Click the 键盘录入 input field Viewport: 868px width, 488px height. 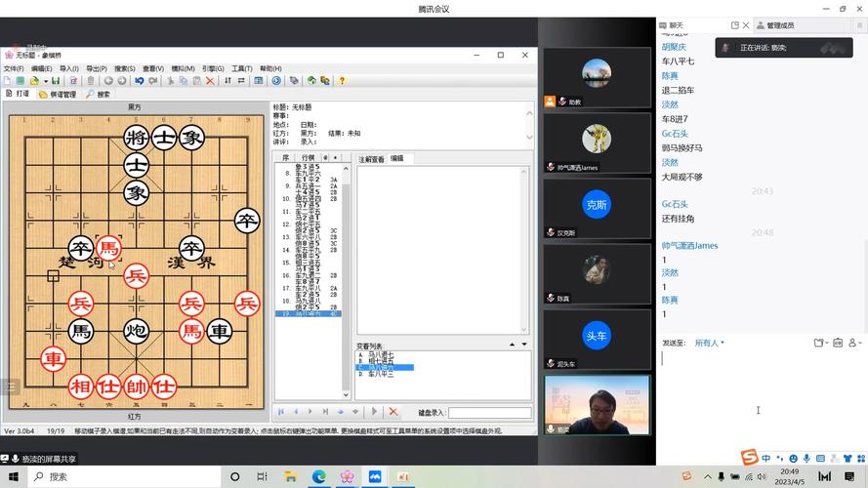click(x=489, y=413)
